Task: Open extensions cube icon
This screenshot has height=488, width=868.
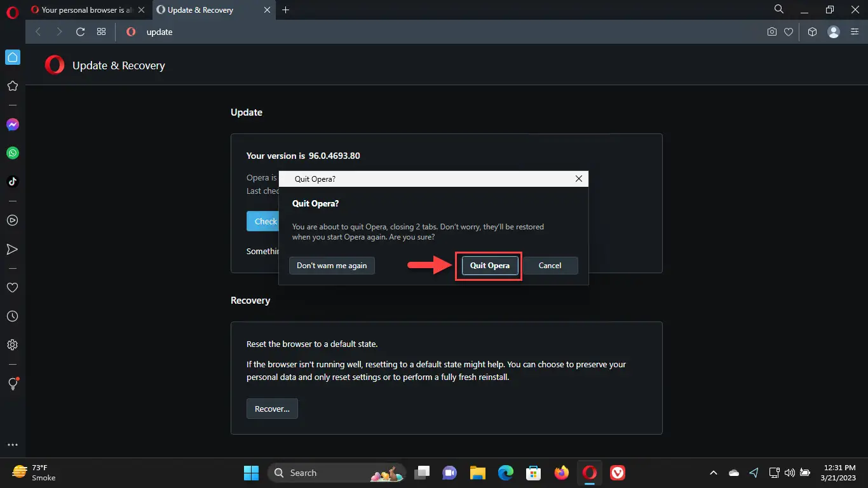Action: [x=812, y=32]
